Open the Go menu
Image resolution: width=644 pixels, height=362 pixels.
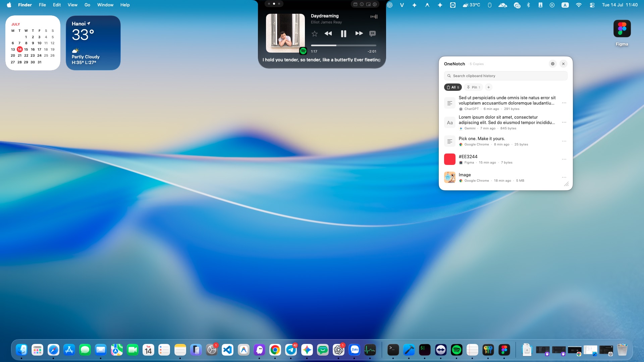click(87, 5)
